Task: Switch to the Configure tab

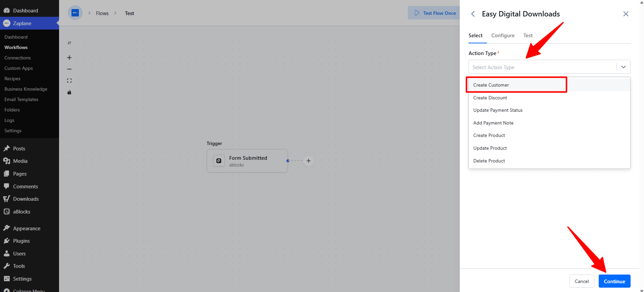Action: 503,36
